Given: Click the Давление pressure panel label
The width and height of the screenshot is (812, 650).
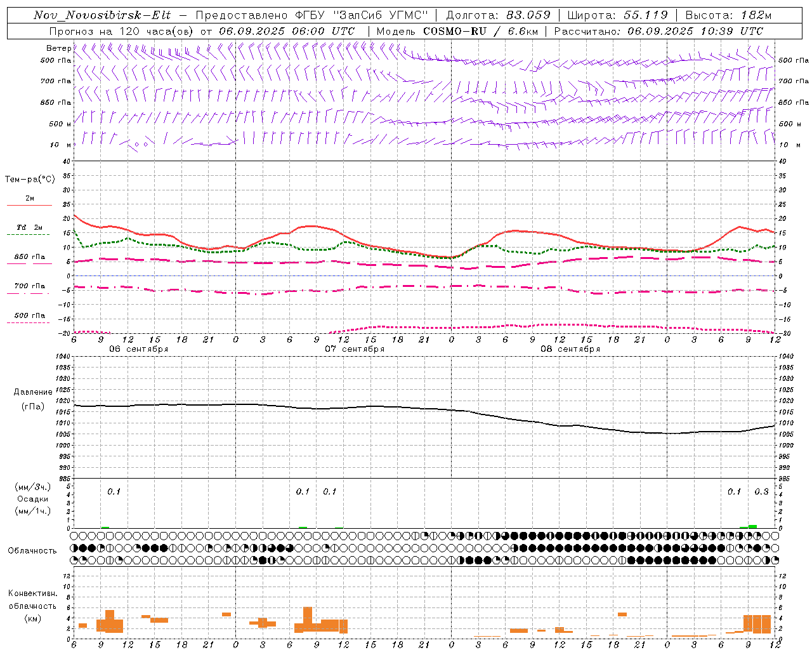Looking at the screenshot, I should tap(33, 392).
